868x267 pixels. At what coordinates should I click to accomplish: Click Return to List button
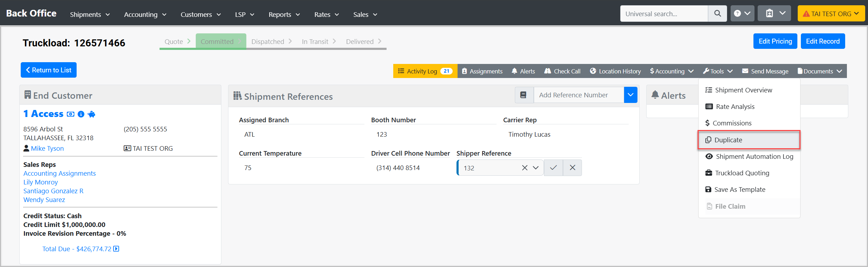click(48, 70)
